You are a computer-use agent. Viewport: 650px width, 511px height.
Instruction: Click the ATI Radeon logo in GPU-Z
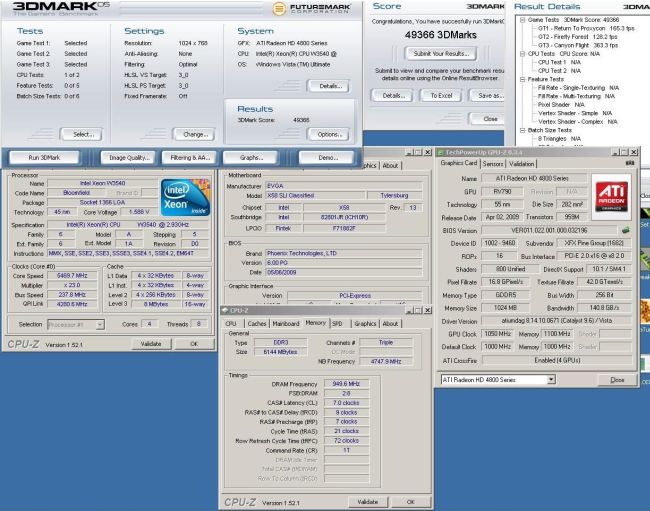click(x=611, y=197)
